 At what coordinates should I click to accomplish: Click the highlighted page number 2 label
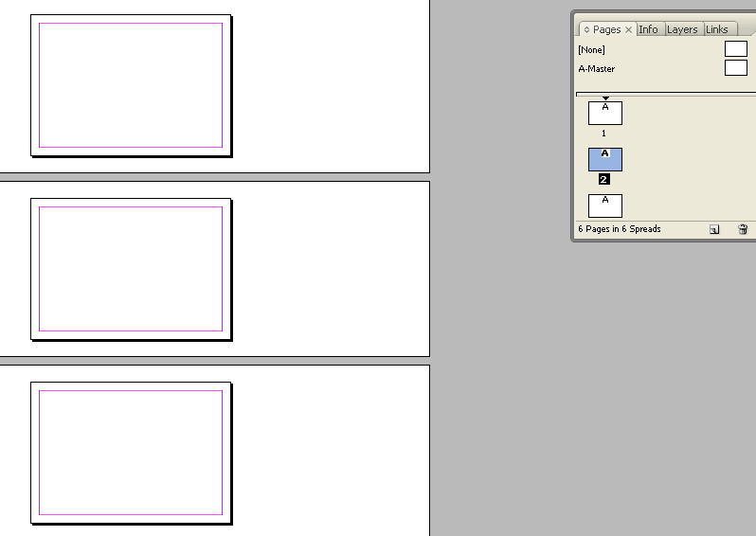pyautogui.click(x=604, y=179)
